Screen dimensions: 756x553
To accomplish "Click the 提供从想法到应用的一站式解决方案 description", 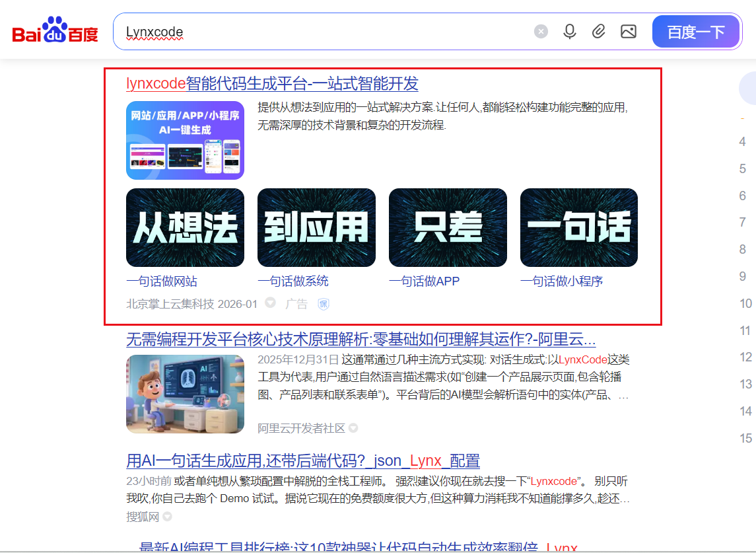I will pos(442,116).
